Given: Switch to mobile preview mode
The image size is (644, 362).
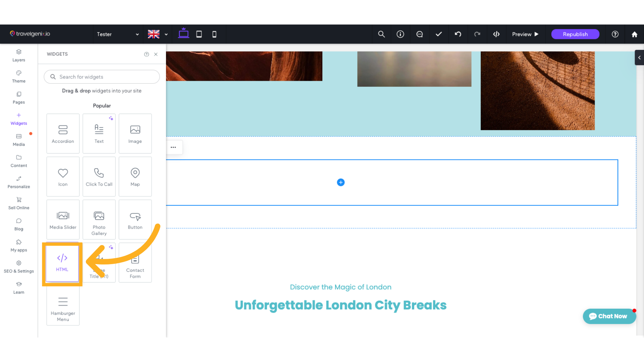Looking at the screenshot, I should point(214,34).
